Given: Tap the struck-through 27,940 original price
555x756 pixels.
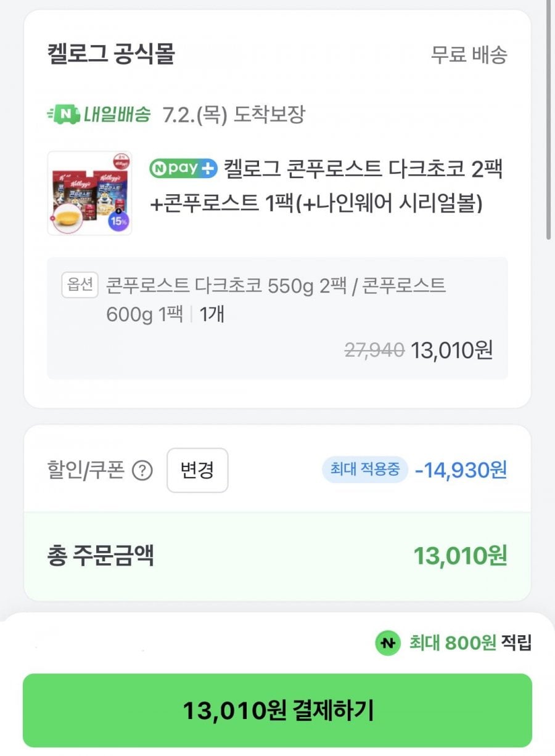Looking at the screenshot, I should point(374,350).
